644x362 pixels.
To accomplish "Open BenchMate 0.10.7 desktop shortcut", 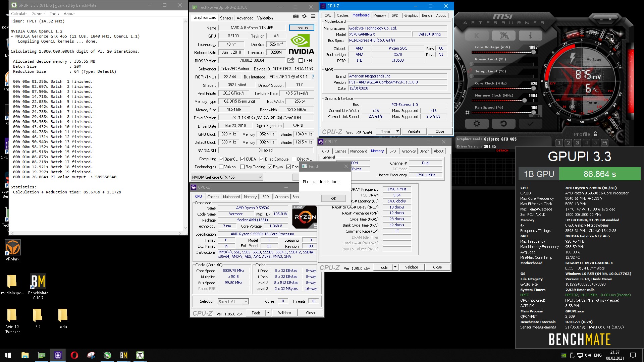I will click(38, 287).
